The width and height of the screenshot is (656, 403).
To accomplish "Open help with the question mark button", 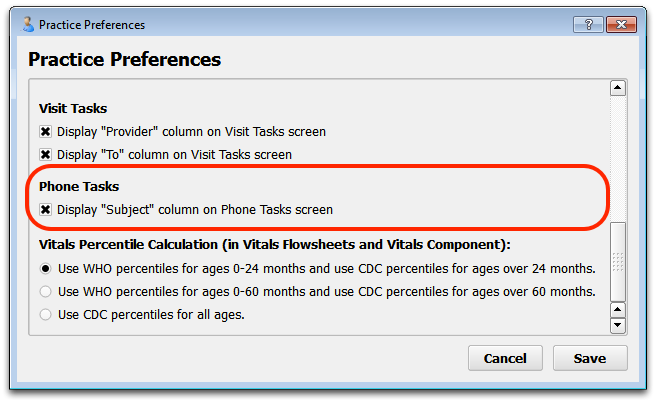I will pos(588,25).
